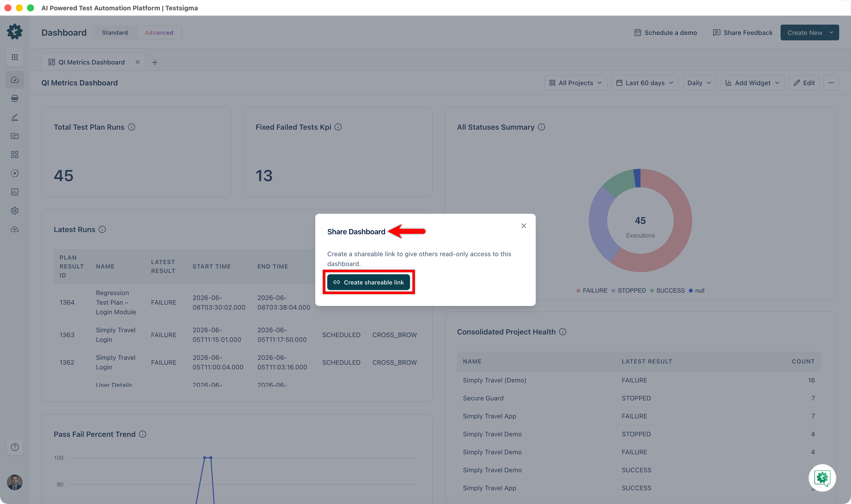Open the Testsigma chat assistant bubble
Screen dimensions: 851x504
click(822, 477)
